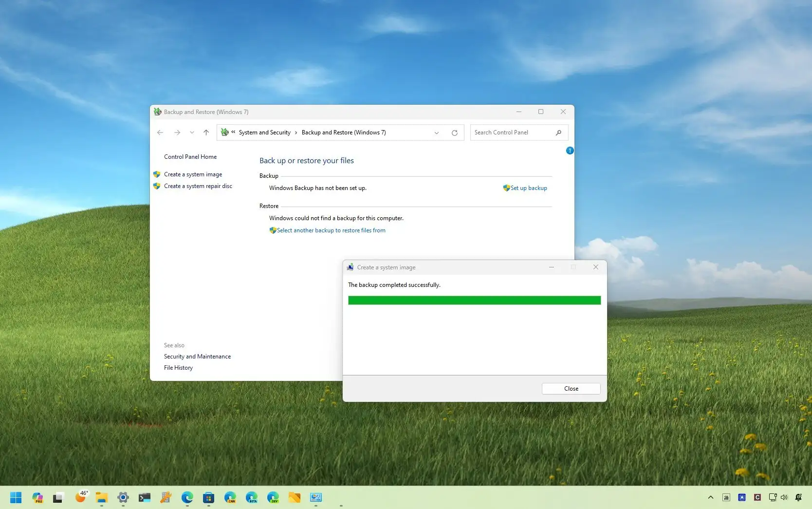This screenshot has height=509, width=812.
Task: Open the blue Help question mark
Action: tap(570, 151)
